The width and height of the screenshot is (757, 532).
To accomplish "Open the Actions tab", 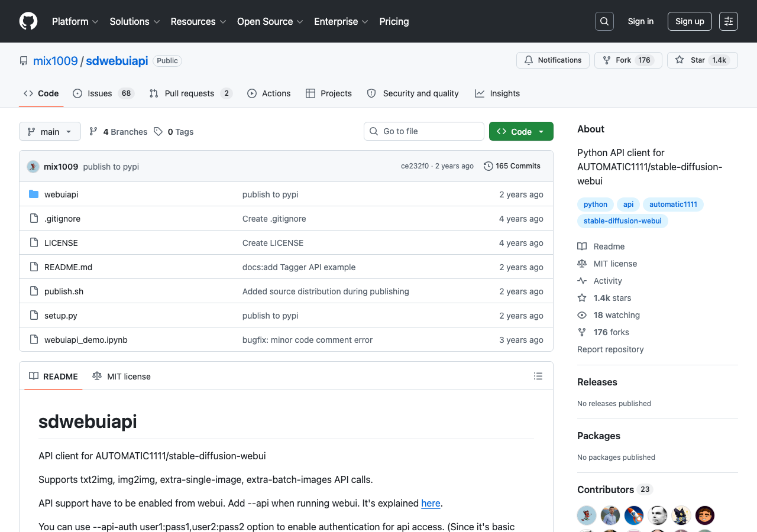I will (x=269, y=93).
